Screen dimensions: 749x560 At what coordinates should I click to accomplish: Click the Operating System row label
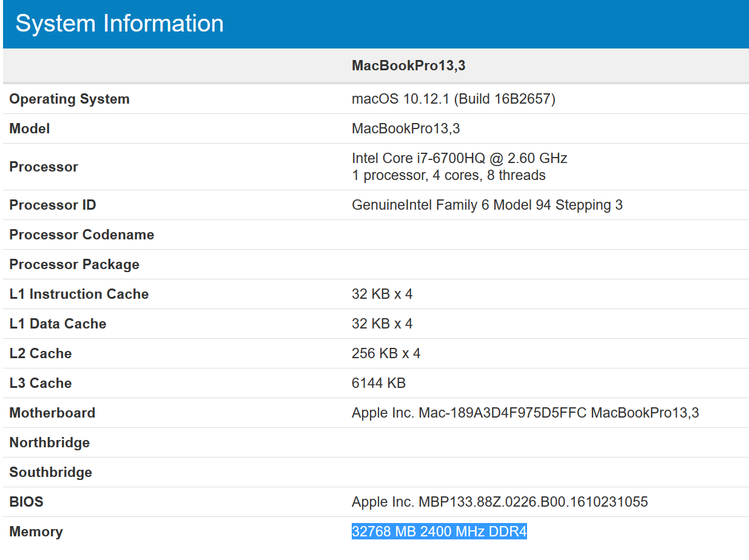coord(70,99)
